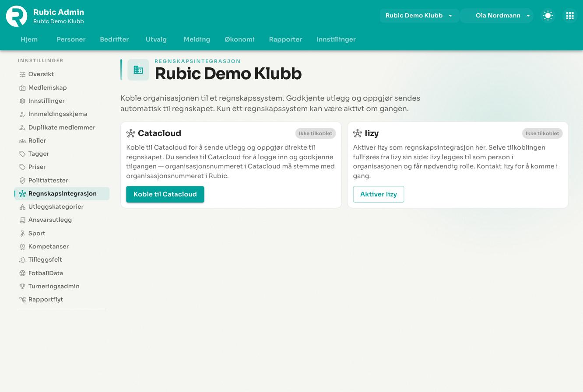The width and height of the screenshot is (583, 392).
Task: Click the Rubic Demo Klubb page heading
Action: coord(228,74)
